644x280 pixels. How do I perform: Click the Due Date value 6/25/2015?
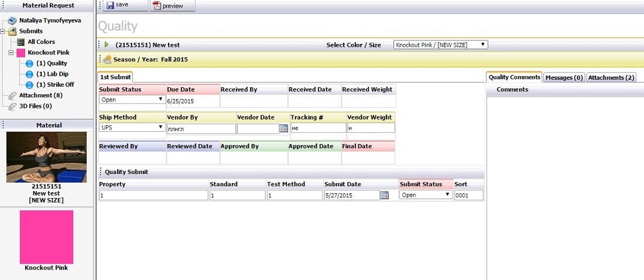click(x=181, y=101)
